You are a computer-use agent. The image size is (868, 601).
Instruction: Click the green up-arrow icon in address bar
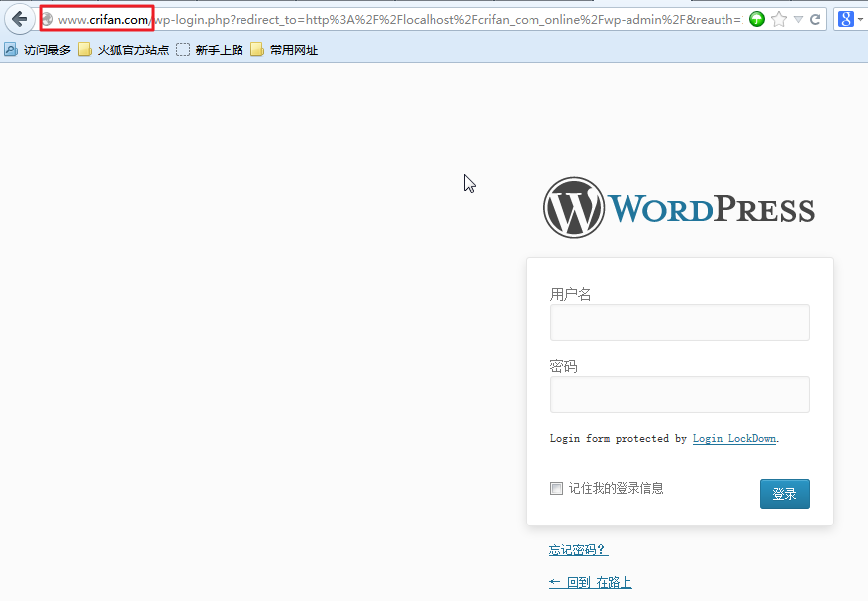click(757, 19)
